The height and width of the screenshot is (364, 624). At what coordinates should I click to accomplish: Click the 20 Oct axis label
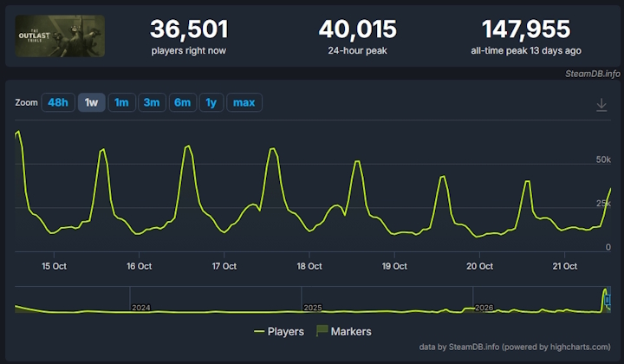click(x=479, y=266)
